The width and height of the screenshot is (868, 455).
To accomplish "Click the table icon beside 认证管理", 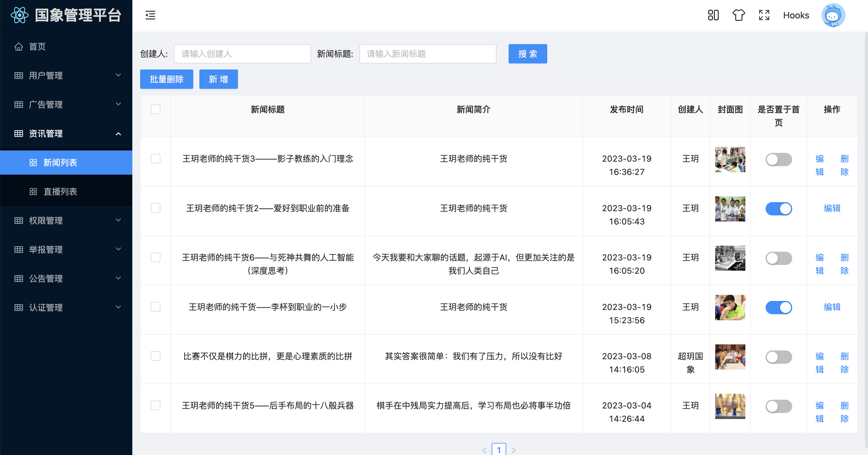I will (19, 307).
